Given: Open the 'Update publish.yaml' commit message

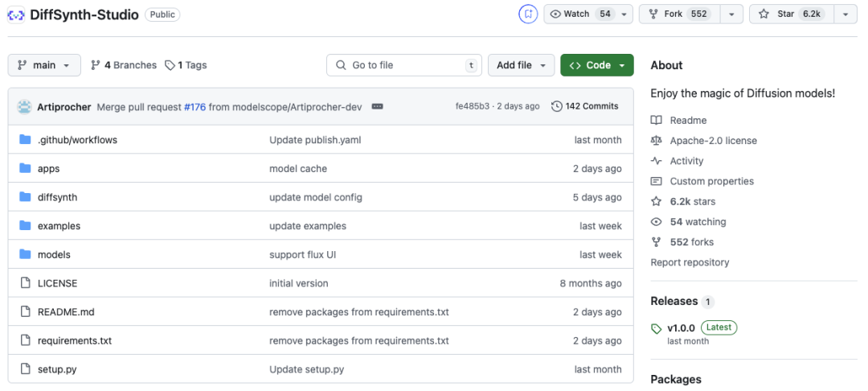Looking at the screenshot, I should pos(315,140).
